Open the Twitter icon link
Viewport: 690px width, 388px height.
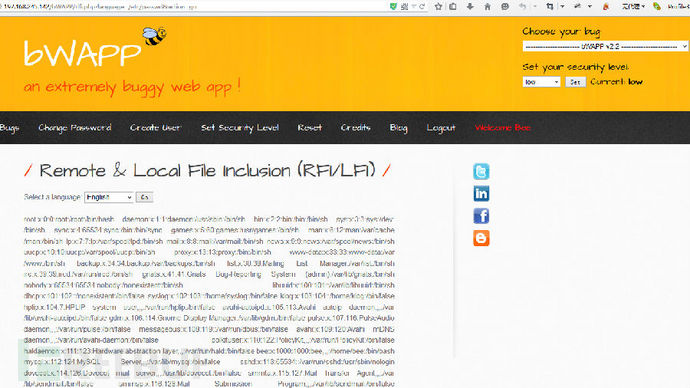[481, 171]
